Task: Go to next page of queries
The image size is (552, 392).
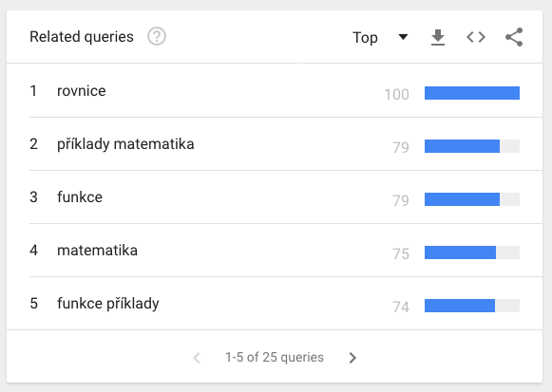Action: click(352, 358)
